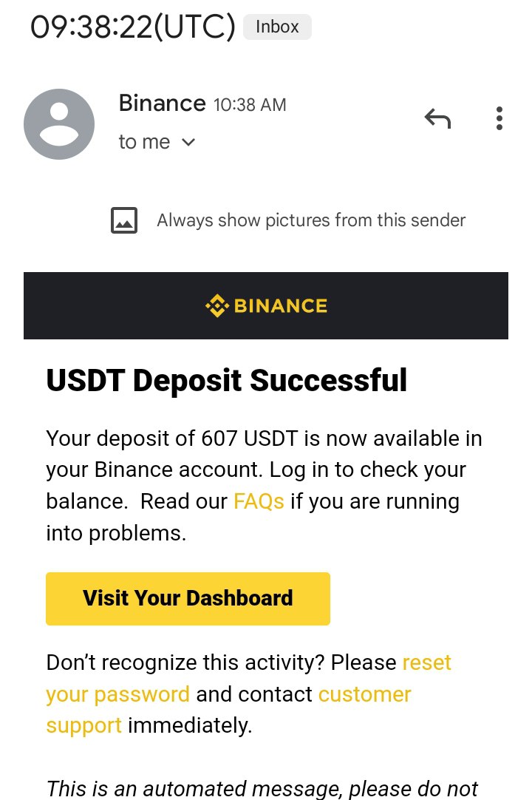The width and height of the screenshot is (532, 800).
Task: Tap the sender's profile avatar
Action: pos(59,124)
